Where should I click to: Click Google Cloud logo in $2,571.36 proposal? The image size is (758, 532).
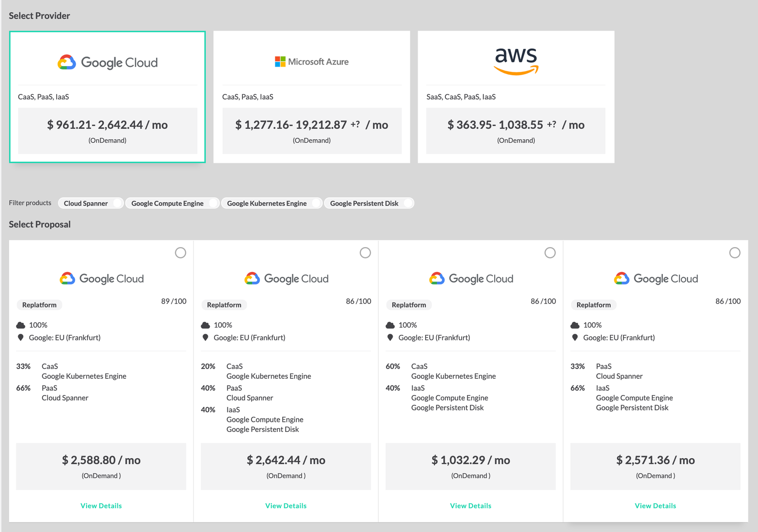click(656, 279)
